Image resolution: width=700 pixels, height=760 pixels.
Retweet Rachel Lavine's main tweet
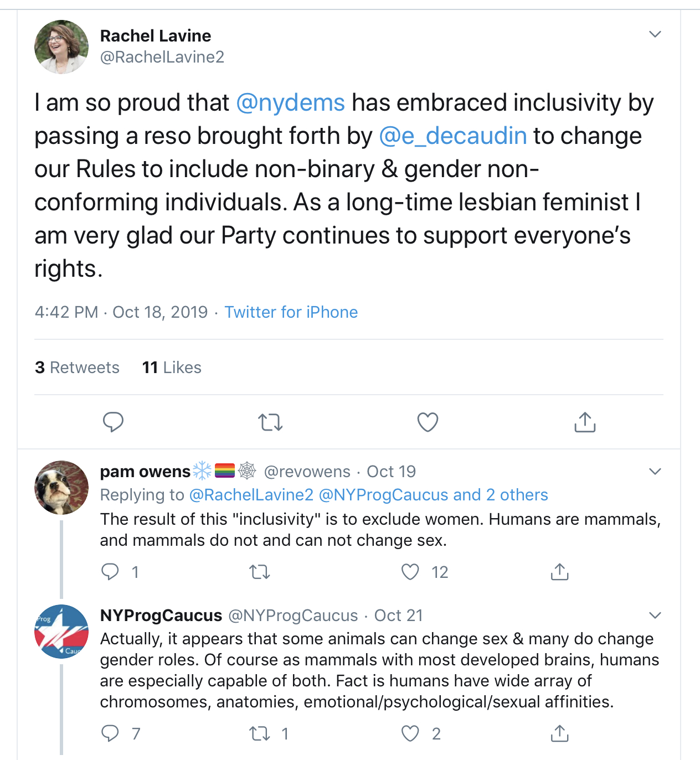coord(270,423)
